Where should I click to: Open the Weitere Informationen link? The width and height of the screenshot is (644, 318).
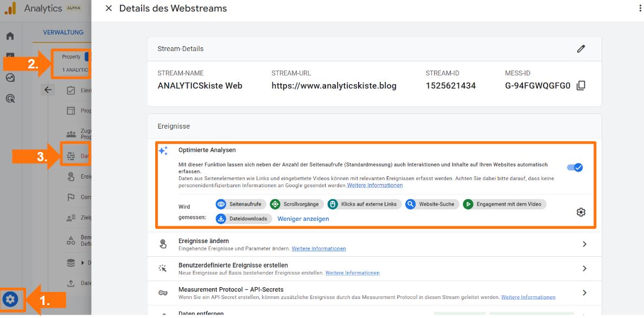[x=374, y=185]
